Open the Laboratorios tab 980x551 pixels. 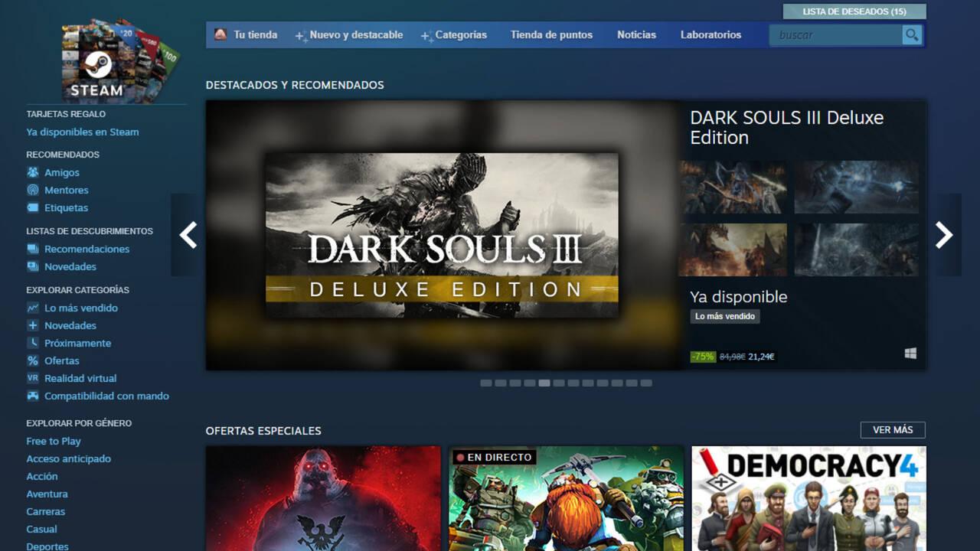710,34
